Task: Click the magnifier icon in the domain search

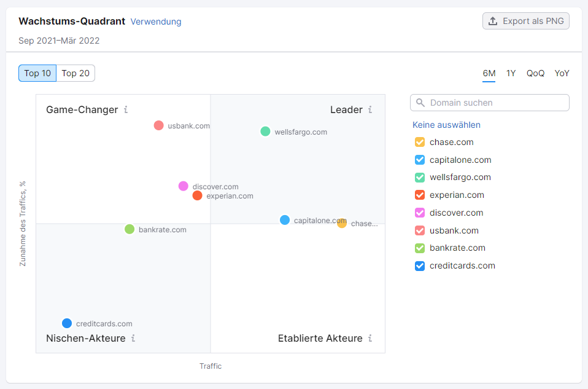Action: tap(420, 103)
